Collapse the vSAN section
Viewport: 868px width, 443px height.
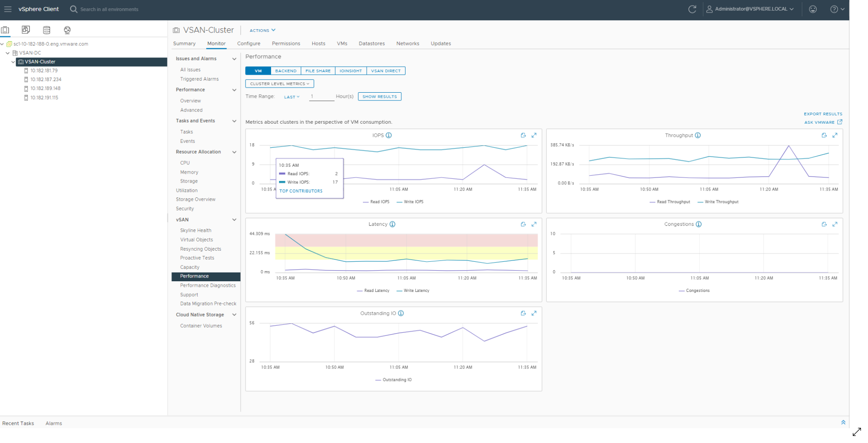(234, 220)
